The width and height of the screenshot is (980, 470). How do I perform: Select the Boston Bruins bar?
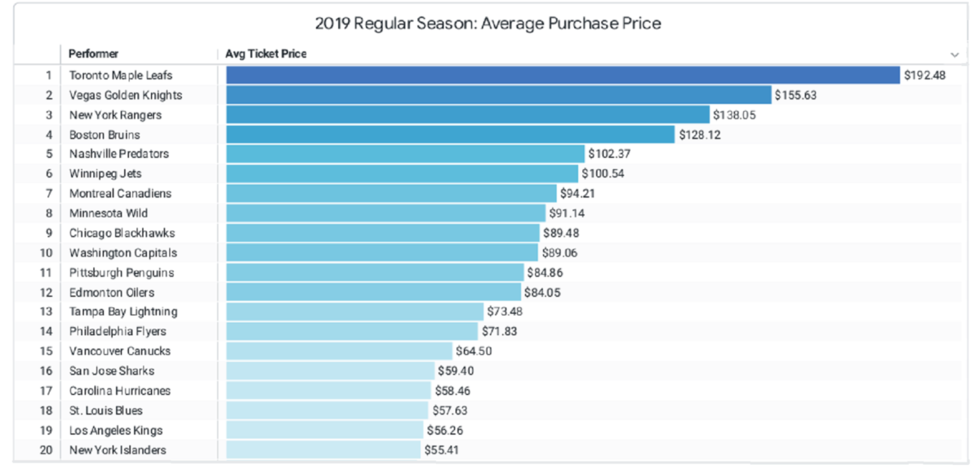pos(450,135)
